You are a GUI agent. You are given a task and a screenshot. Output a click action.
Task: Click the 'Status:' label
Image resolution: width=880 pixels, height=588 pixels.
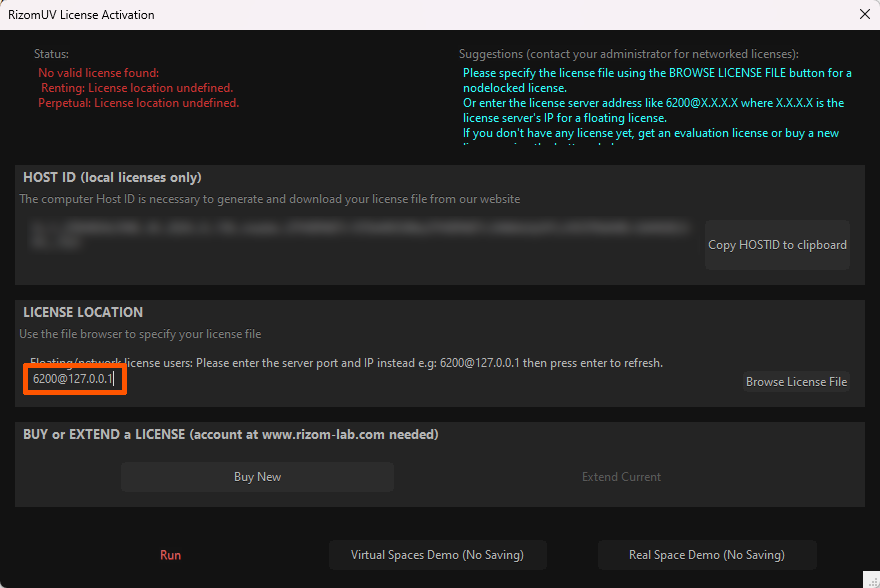51,54
